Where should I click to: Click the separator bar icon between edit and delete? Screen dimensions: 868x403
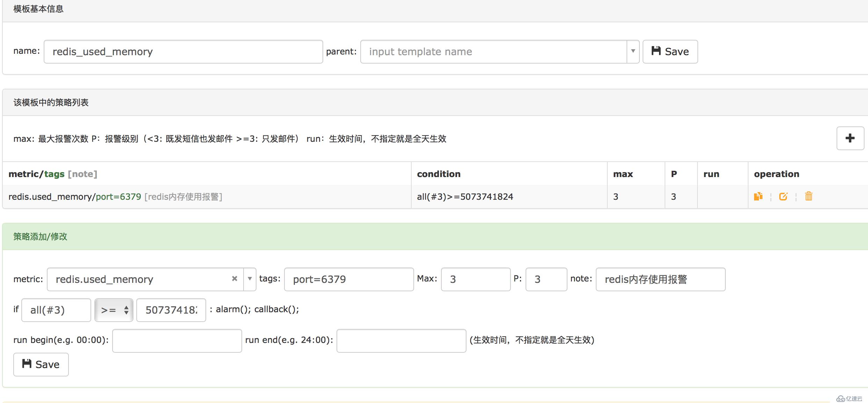(796, 197)
